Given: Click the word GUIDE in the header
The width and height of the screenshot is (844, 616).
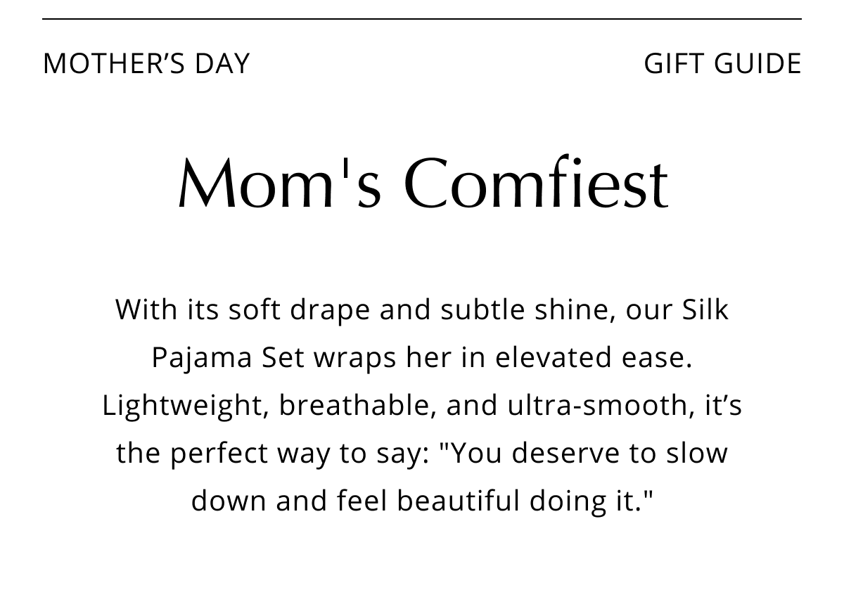Looking at the screenshot, I should [x=757, y=63].
